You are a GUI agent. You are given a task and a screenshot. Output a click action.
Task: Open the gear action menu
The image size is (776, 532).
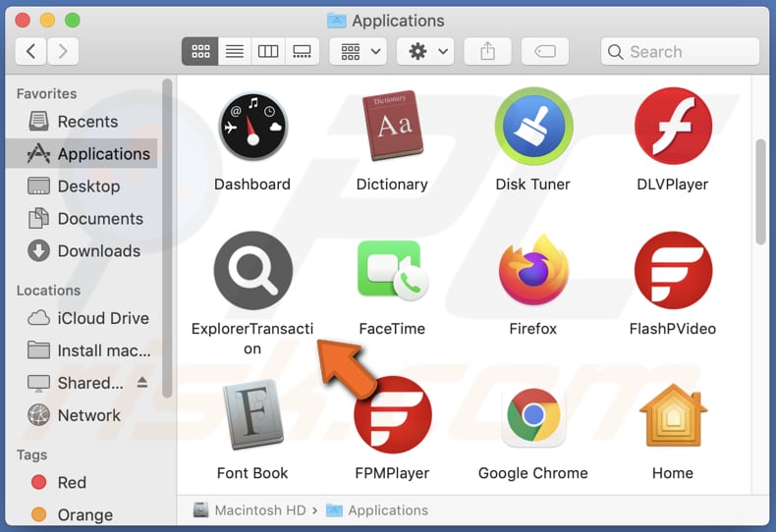[427, 51]
